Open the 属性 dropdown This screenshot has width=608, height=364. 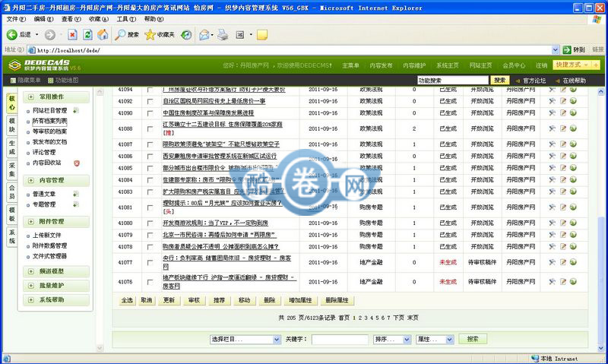(435, 339)
